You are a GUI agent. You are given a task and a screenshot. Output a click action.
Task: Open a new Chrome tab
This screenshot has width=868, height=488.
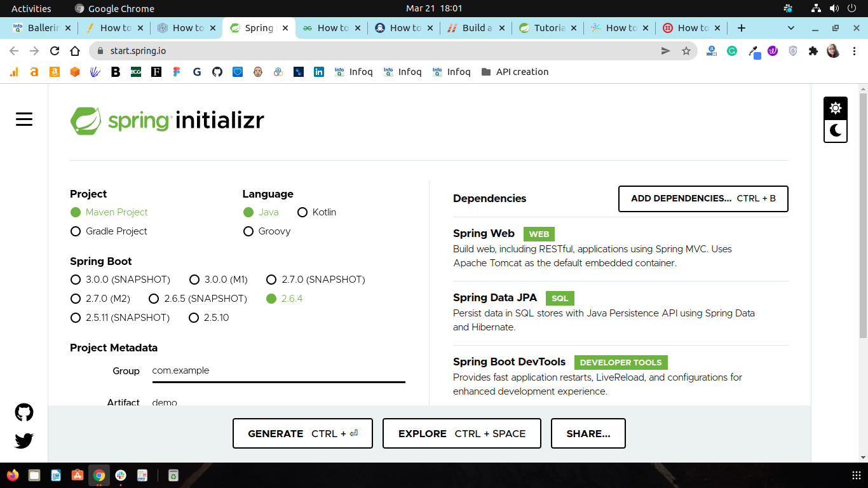tap(741, 28)
